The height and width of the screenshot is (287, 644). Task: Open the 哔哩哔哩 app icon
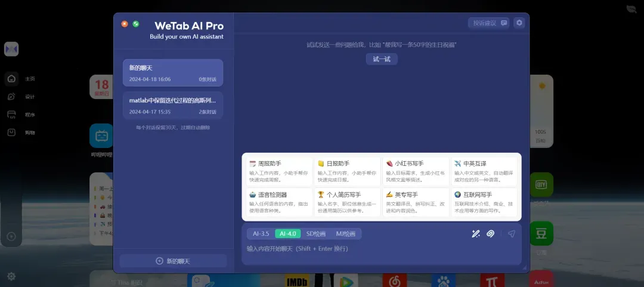(x=101, y=135)
